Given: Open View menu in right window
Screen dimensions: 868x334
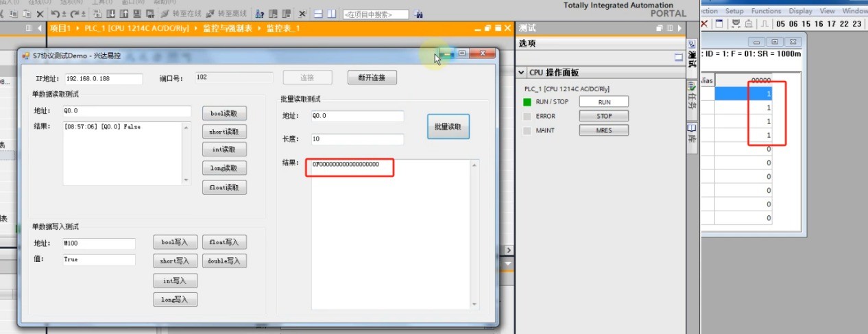Looking at the screenshot, I should tap(828, 11).
